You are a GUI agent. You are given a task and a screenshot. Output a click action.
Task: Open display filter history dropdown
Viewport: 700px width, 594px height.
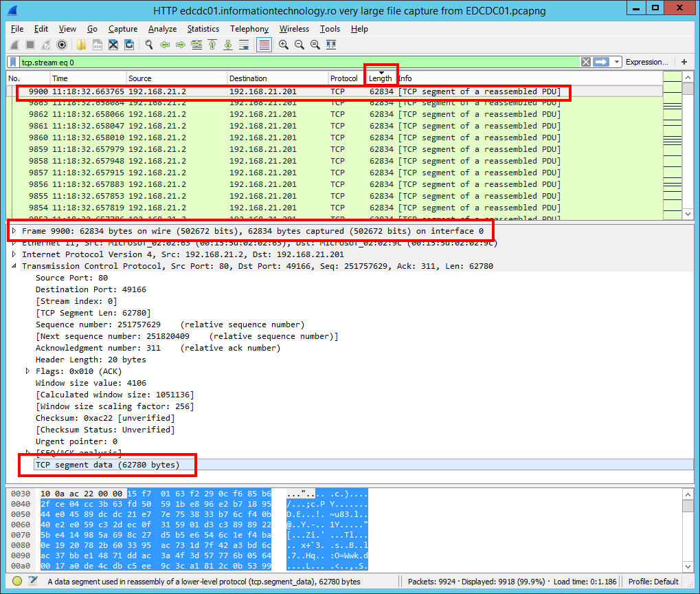(x=616, y=62)
